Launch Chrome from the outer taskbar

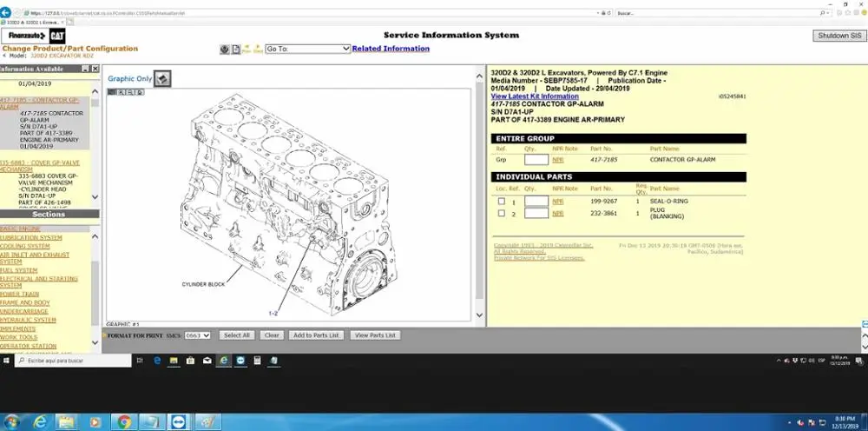(124, 422)
